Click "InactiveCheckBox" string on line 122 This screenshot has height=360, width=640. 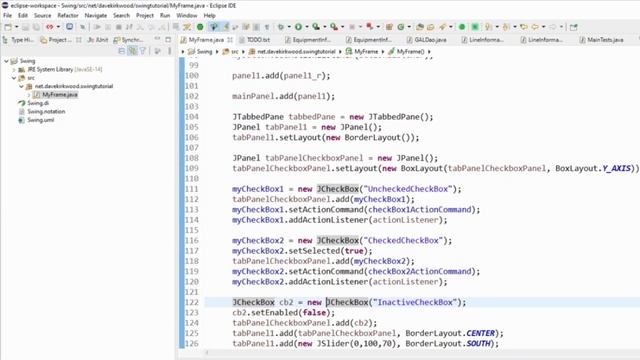tap(415, 302)
